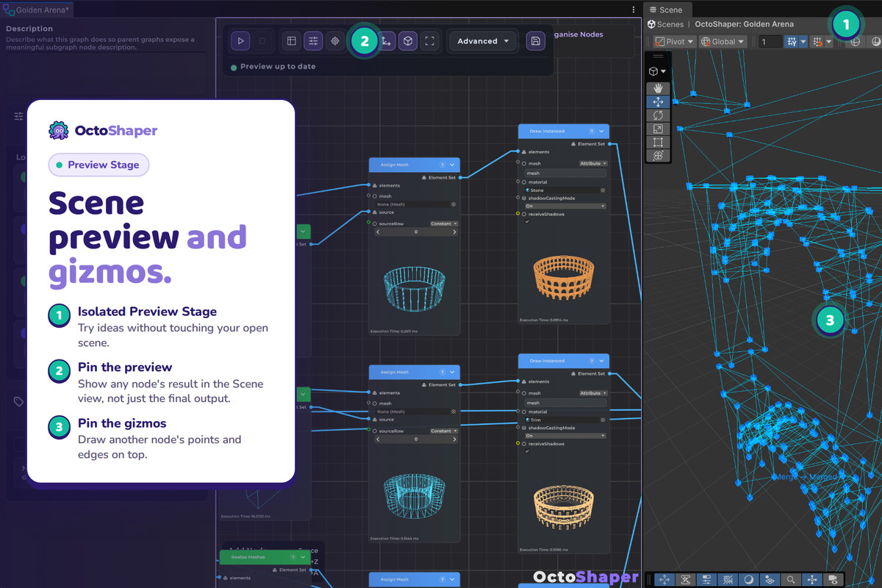Select the Rotate tool in Scene tools overlay
The height and width of the screenshot is (588, 882).
coord(658,115)
